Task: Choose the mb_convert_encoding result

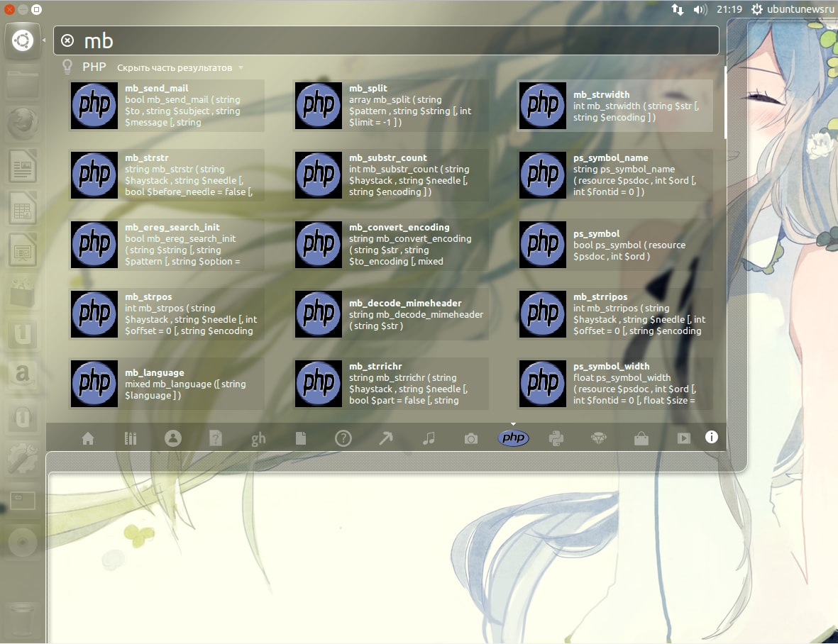Action: (391, 245)
